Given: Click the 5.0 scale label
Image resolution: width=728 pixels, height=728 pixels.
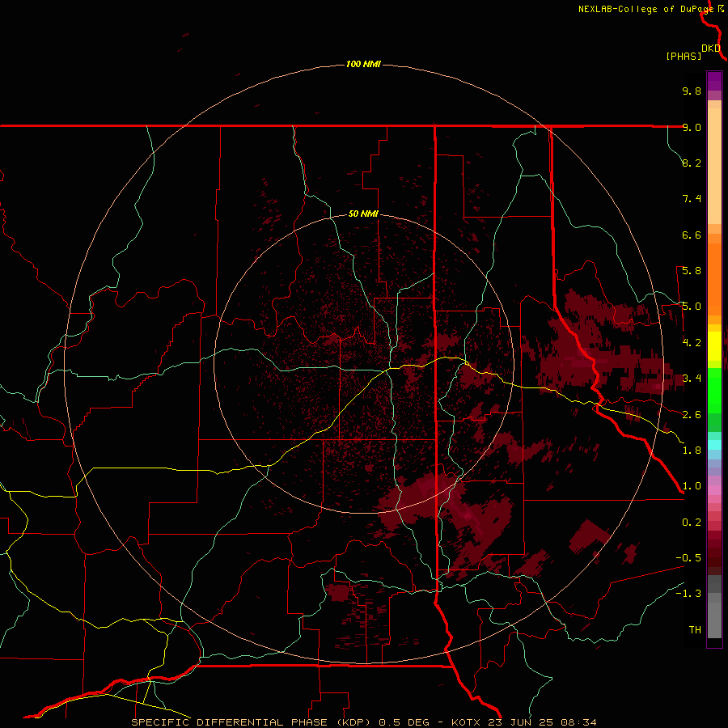Looking at the screenshot, I should click(692, 307).
